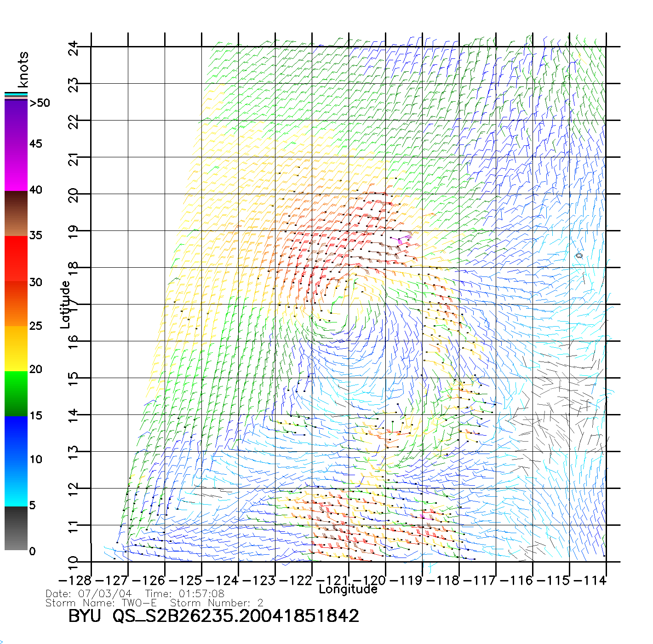The width and height of the screenshot is (653, 644).
Task: Click the Storm Name: TWO-E label
Action: [101, 603]
